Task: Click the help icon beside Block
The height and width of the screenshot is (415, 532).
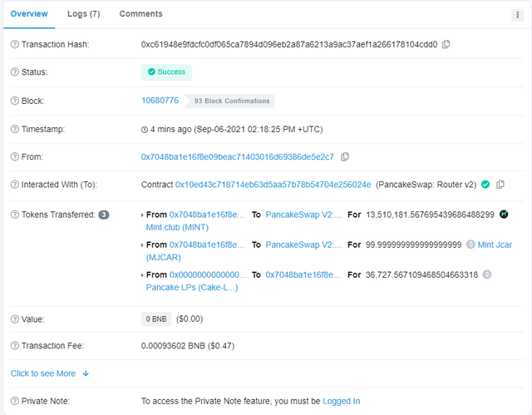Action: (15, 101)
